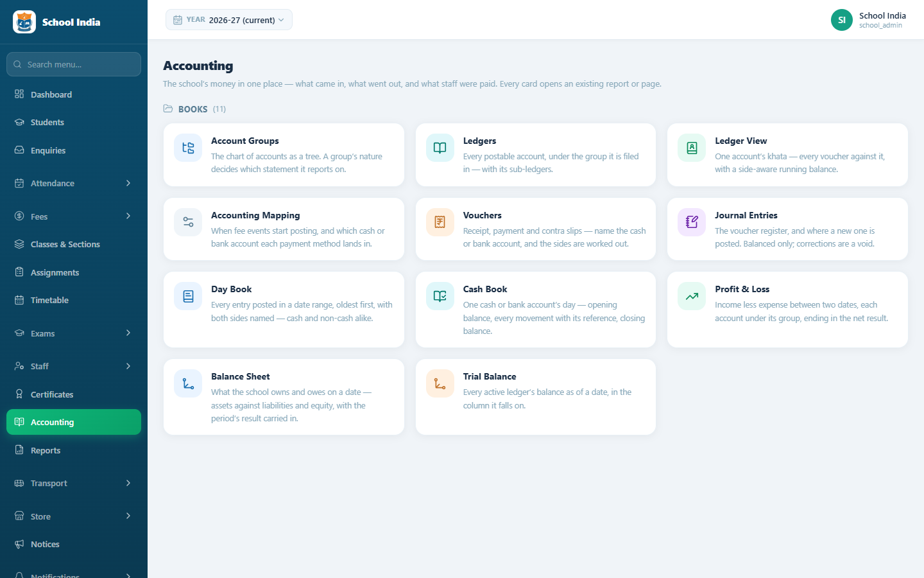
Task: Open the Accounting Mapping card title
Action: click(255, 215)
